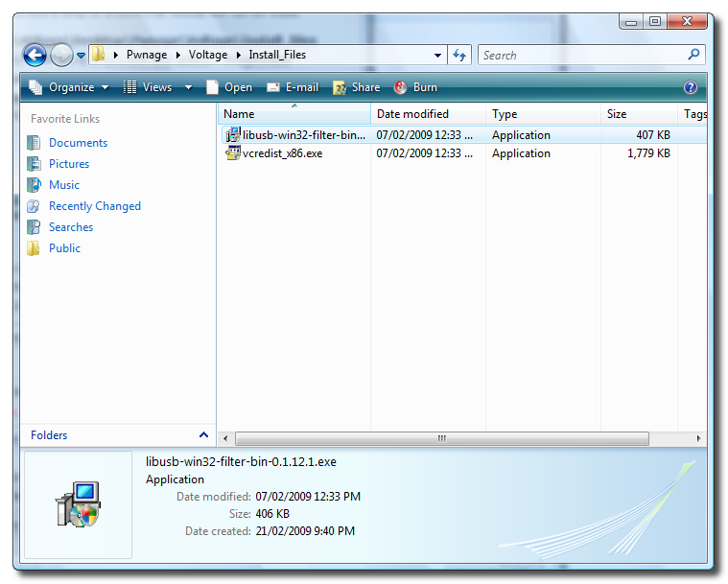Image resolution: width=728 pixels, height=584 pixels.
Task: Open the Help question mark icon
Action: (691, 87)
